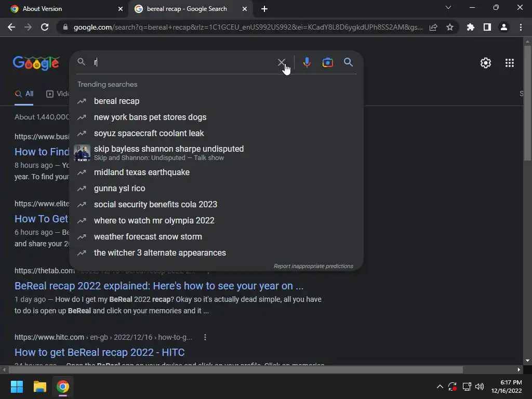The width and height of the screenshot is (532, 399).
Task: Open the Windows Start menu
Action: point(17,387)
